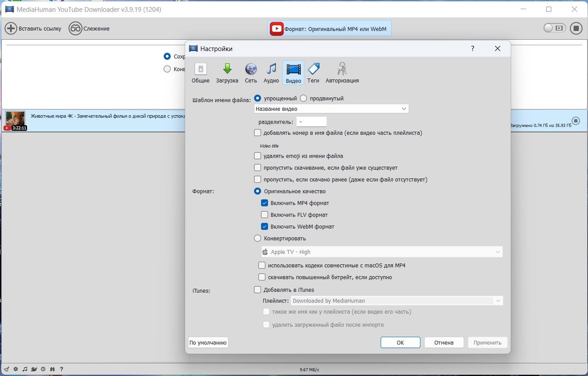Switch to the Авторизация settings tab
Image resolution: width=588 pixels, height=376 pixels.
342,73
